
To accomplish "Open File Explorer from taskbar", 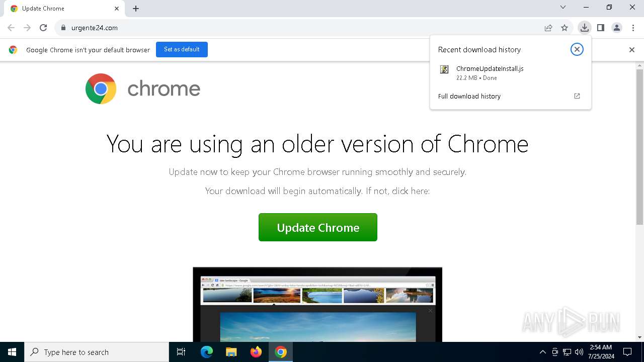I will coord(231,352).
